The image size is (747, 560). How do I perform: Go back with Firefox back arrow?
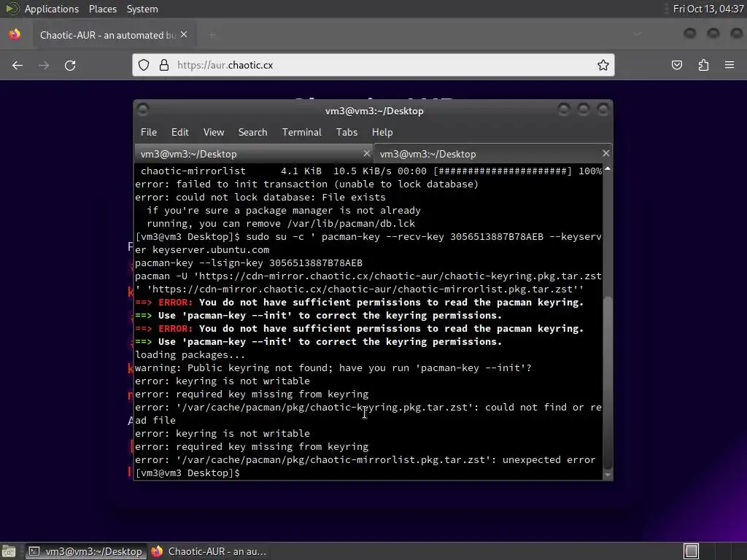18,65
